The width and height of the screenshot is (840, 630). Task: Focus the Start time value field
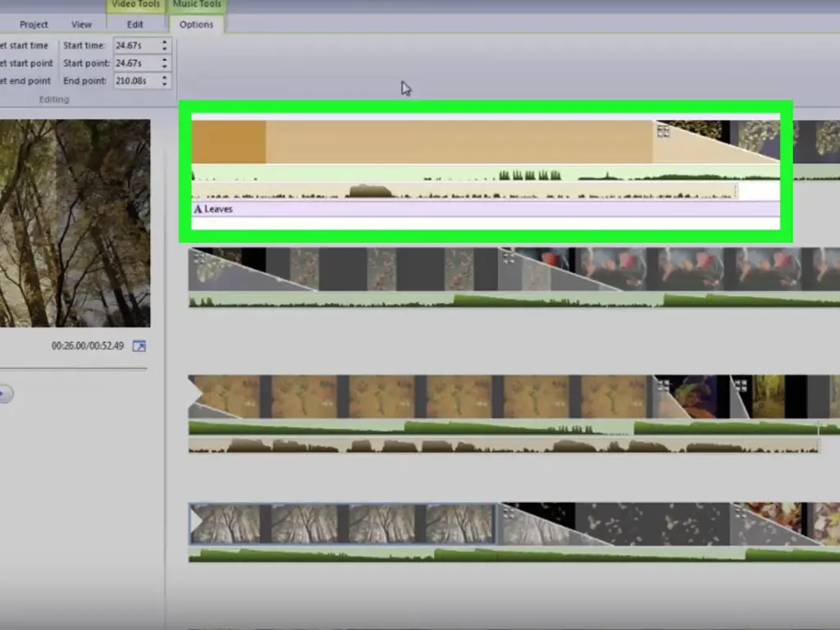coord(136,46)
